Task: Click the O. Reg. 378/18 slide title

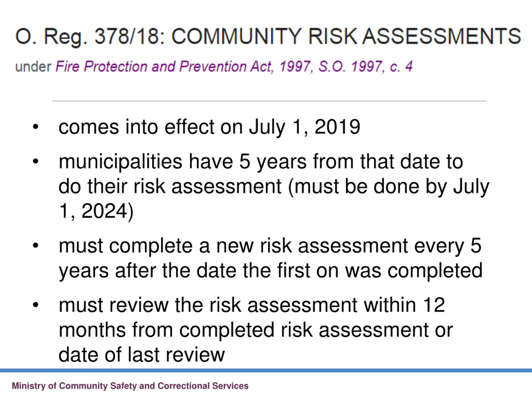Action: pos(268,37)
